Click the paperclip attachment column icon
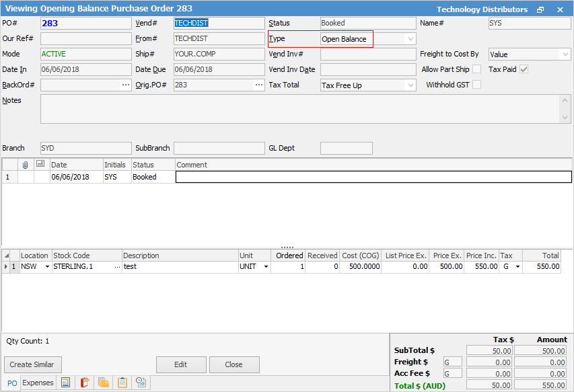This screenshot has width=574, height=392. pyautogui.click(x=25, y=164)
